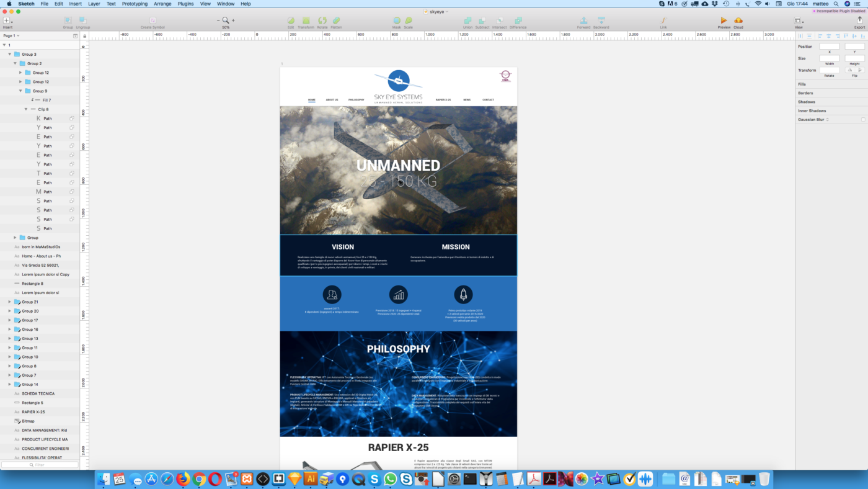The height and width of the screenshot is (489, 868).
Task: Open the Page 1 pages dropdown
Action: pos(11,36)
